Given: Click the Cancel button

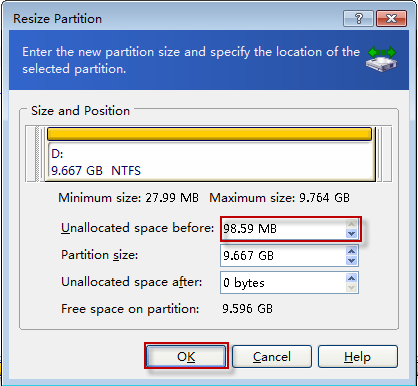Looking at the screenshot, I should tap(272, 356).
